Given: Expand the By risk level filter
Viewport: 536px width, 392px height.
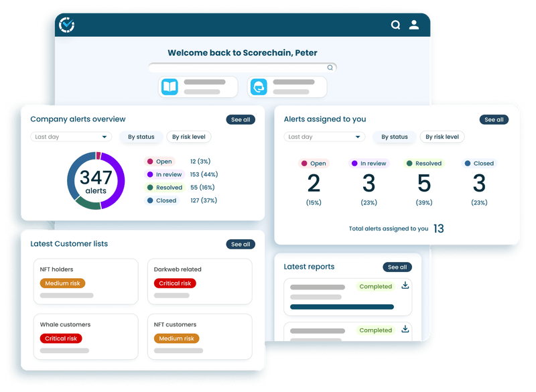Looking at the screenshot, I should (188, 136).
